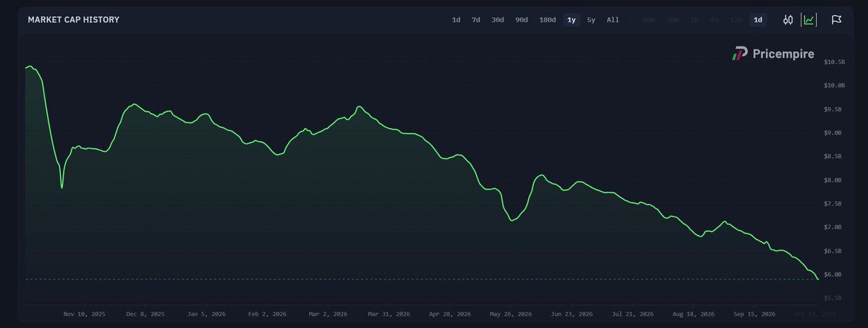Select the line chart view icon
868x328 pixels.
[x=809, y=20]
